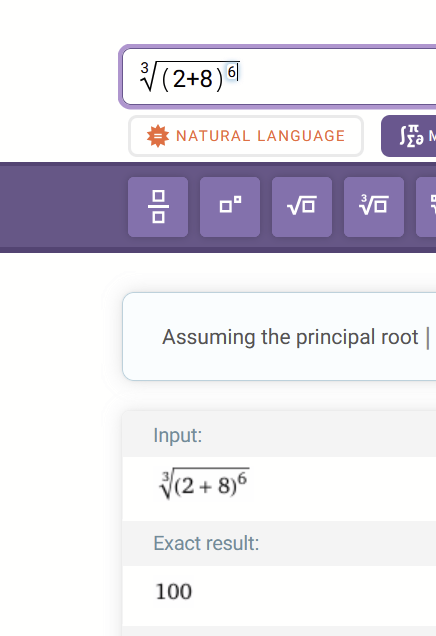Select the Exact result: pod header
This screenshot has width=436, height=636.
206,543
